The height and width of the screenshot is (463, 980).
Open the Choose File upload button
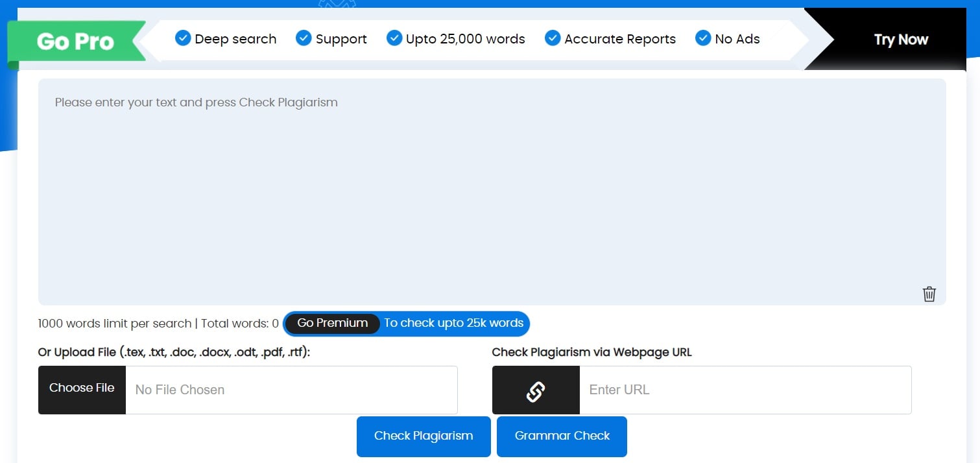coord(82,389)
